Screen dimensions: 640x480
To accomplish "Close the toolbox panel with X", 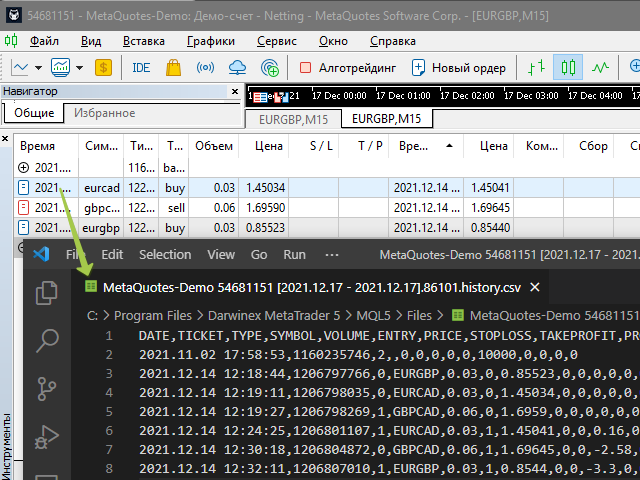I will pos(5,139).
